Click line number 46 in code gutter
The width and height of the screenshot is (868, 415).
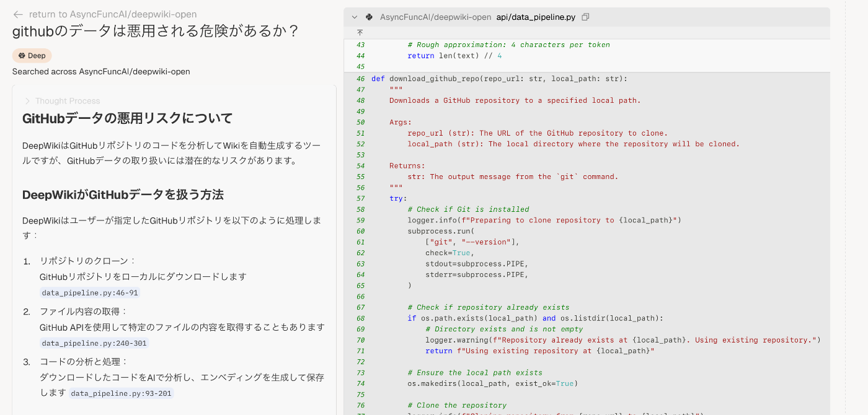[x=361, y=79]
